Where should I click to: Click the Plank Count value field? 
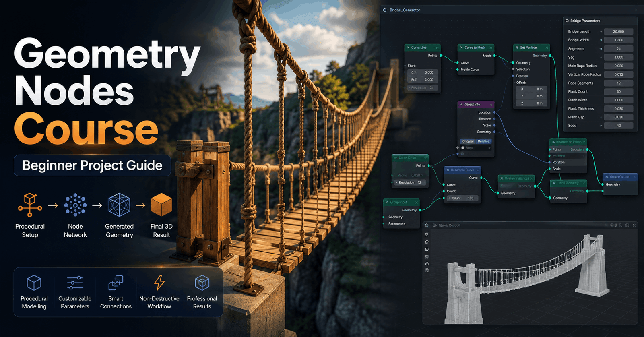[619, 91]
